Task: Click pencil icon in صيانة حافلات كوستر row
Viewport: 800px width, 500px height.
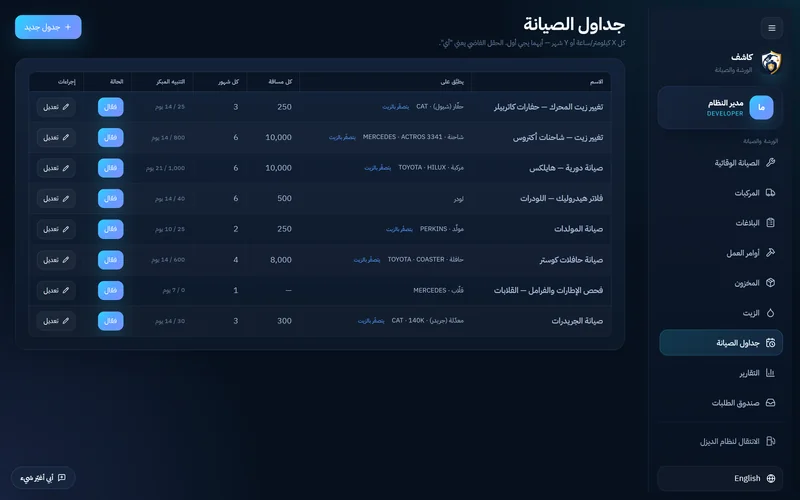Action: [x=66, y=260]
